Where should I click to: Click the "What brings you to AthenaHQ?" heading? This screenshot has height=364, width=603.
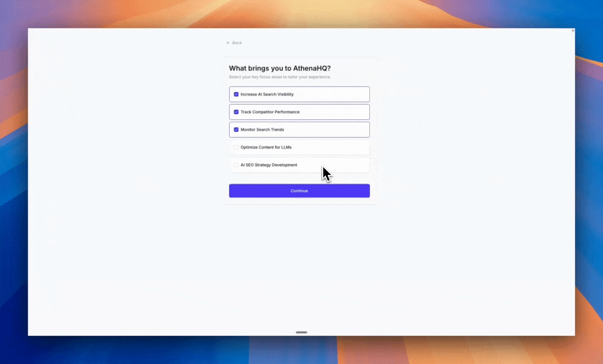click(280, 68)
